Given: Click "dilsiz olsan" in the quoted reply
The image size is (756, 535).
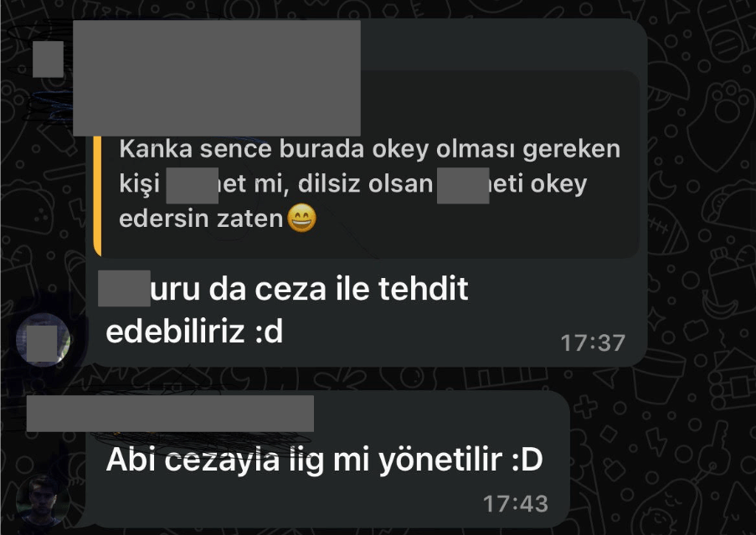Looking at the screenshot, I should [x=366, y=183].
